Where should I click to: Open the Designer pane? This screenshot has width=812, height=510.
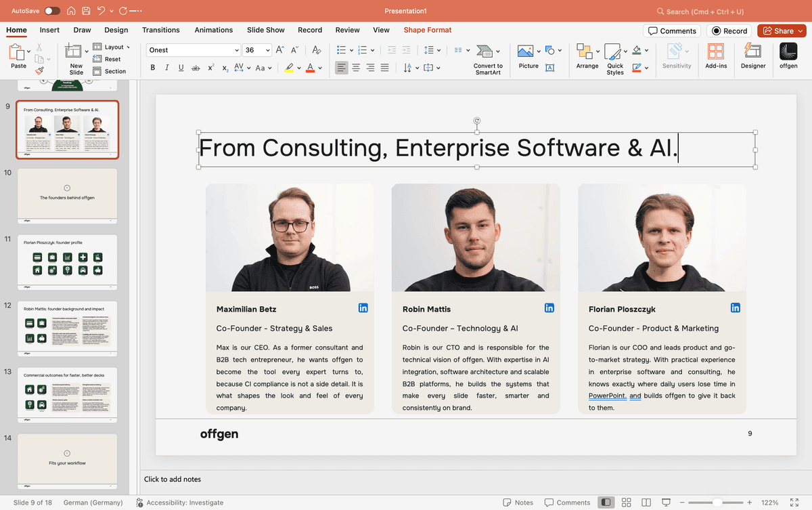[x=752, y=56]
